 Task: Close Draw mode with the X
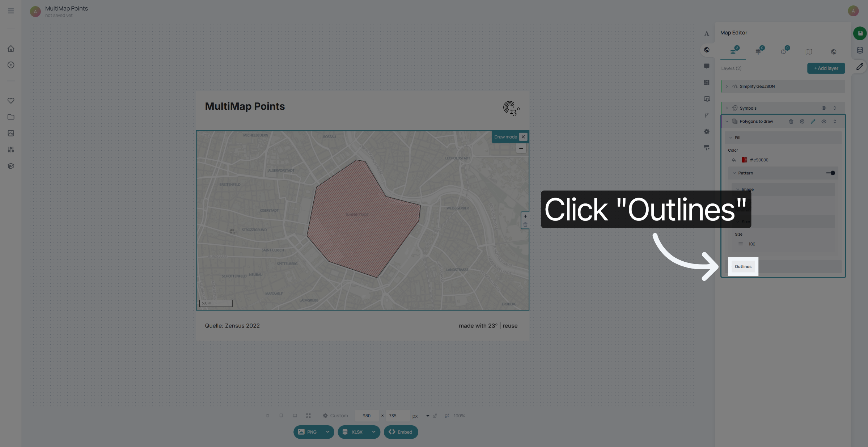point(523,137)
